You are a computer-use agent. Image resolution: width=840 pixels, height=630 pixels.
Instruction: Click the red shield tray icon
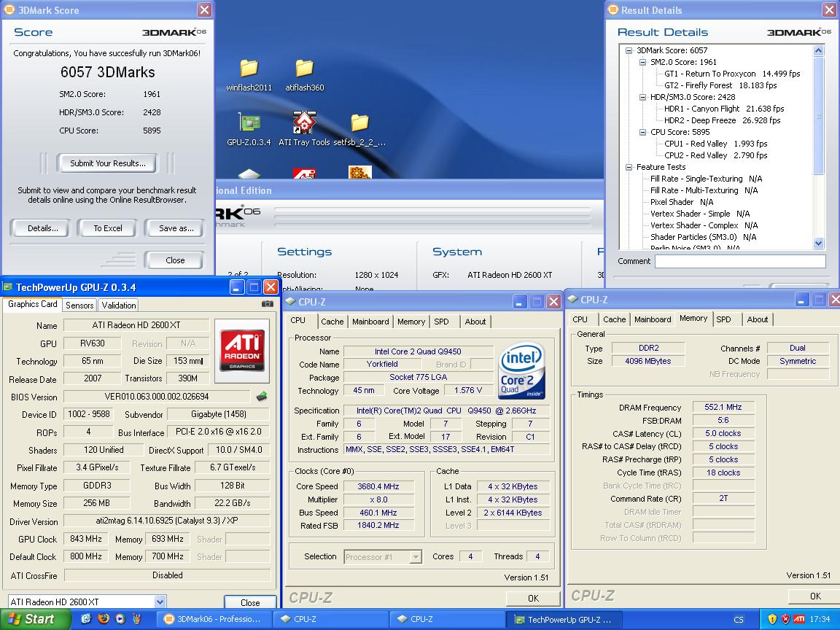[785, 619]
